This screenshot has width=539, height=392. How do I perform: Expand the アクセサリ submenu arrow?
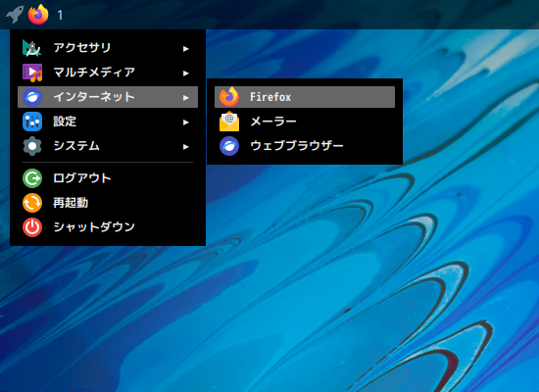point(185,49)
